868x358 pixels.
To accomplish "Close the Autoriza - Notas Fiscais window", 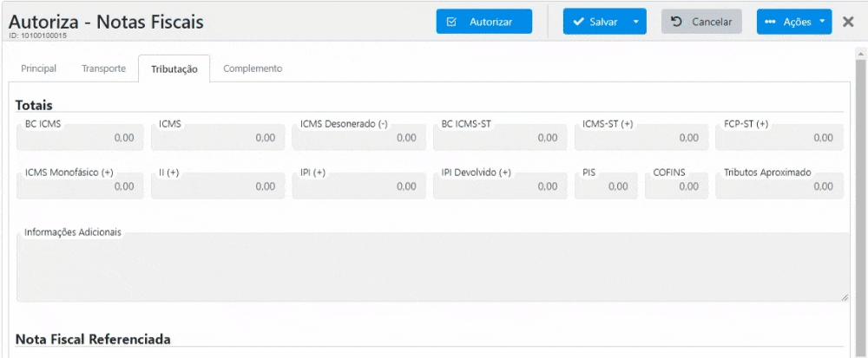I will (848, 22).
